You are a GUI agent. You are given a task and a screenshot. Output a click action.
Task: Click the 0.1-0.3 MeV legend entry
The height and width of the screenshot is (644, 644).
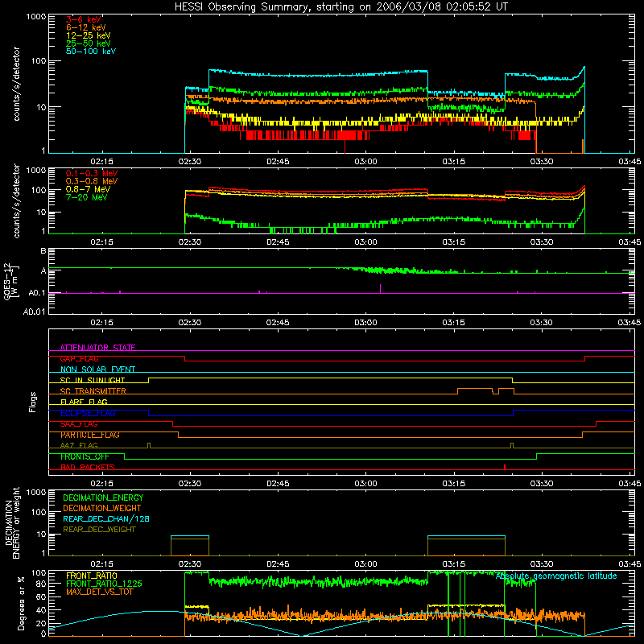point(92,173)
